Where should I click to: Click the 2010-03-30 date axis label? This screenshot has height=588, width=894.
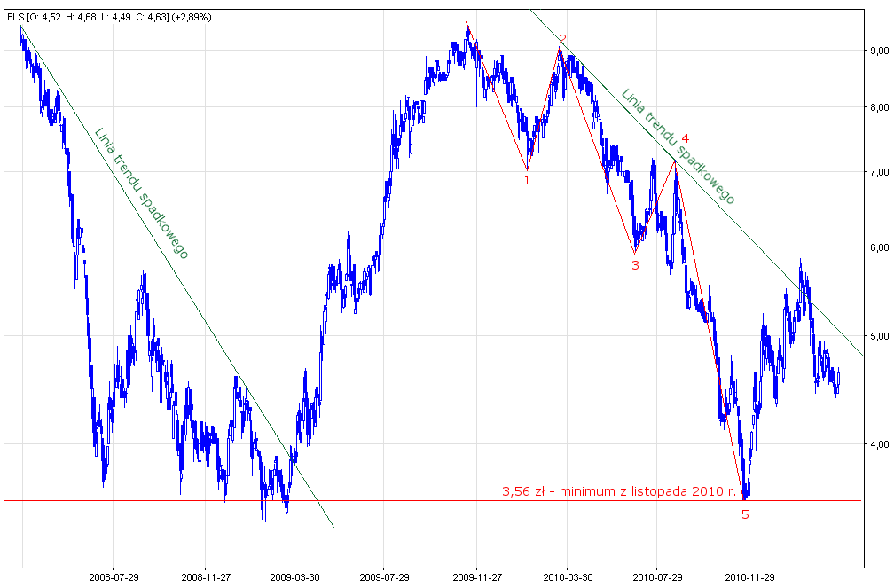click(x=568, y=577)
